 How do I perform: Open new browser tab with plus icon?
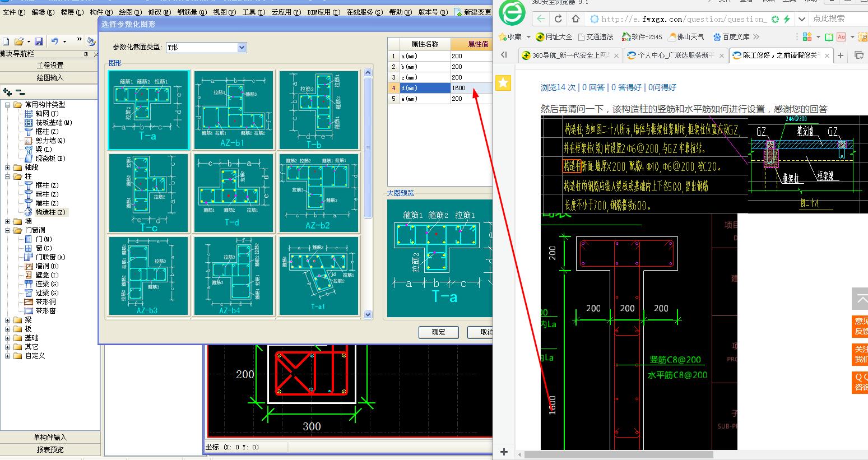click(x=841, y=55)
